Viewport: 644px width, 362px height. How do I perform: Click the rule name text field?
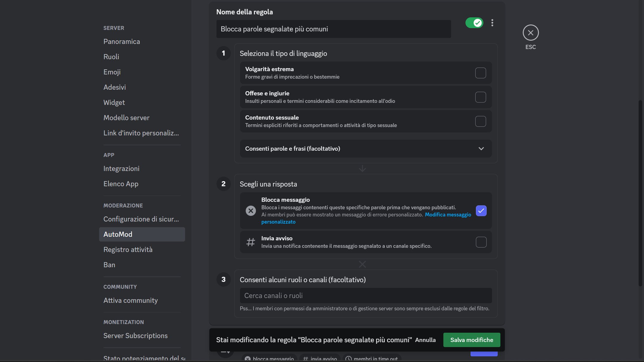pyautogui.click(x=333, y=29)
